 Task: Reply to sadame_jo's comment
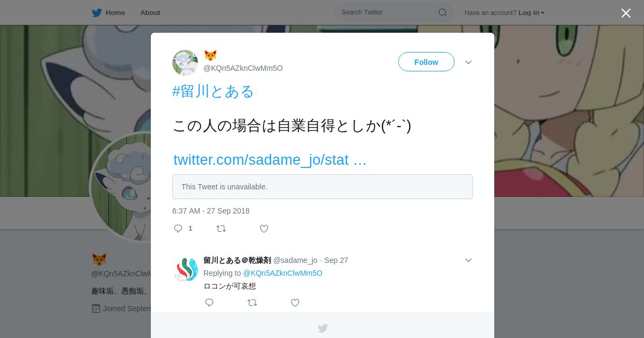pos(209,303)
